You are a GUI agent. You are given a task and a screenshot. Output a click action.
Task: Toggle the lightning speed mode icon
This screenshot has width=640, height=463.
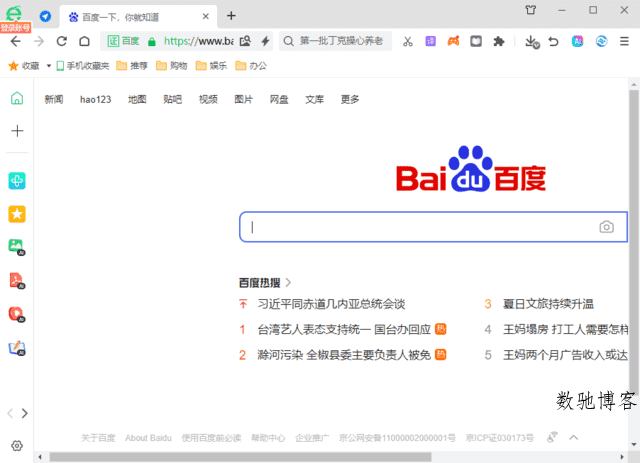click(265, 41)
